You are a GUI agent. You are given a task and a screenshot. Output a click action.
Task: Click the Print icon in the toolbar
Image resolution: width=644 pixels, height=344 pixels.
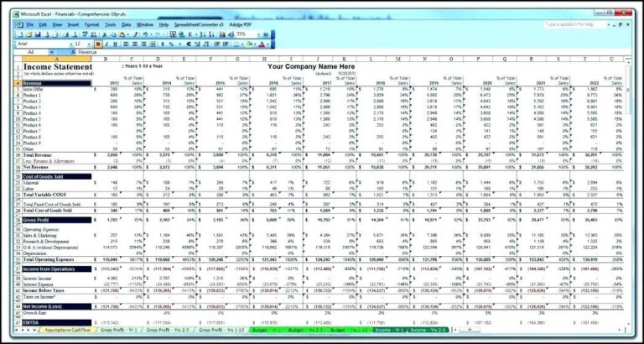click(x=54, y=34)
